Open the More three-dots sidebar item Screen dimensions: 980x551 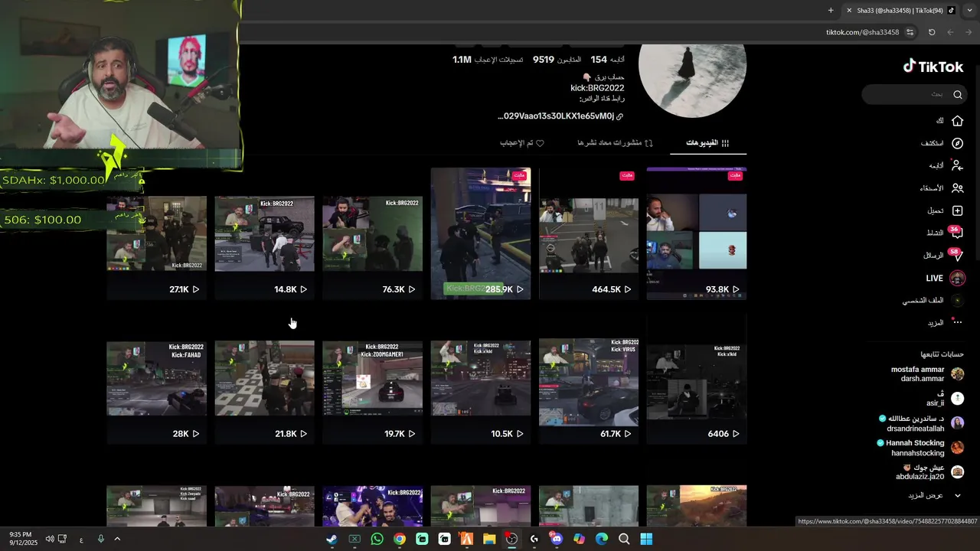pos(957,322)
